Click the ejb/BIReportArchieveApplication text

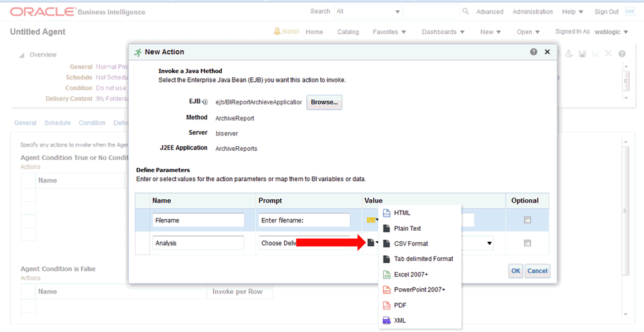point(259,103)
